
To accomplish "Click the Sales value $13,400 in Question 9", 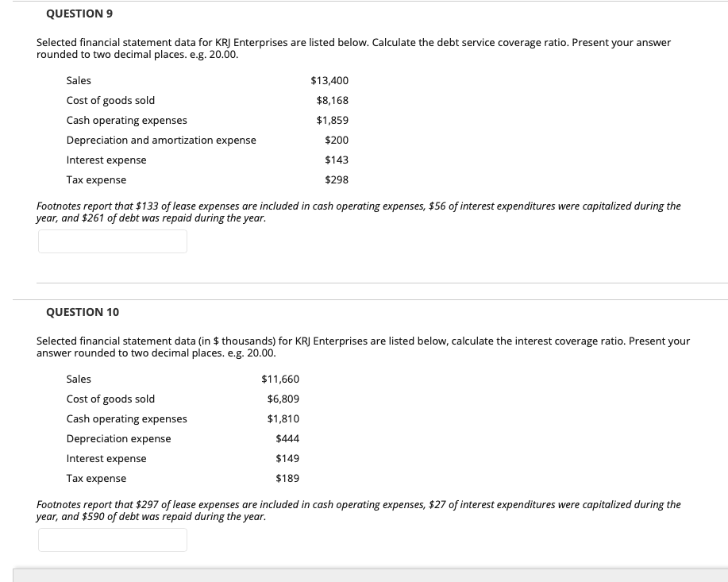I will click(329, 80).
